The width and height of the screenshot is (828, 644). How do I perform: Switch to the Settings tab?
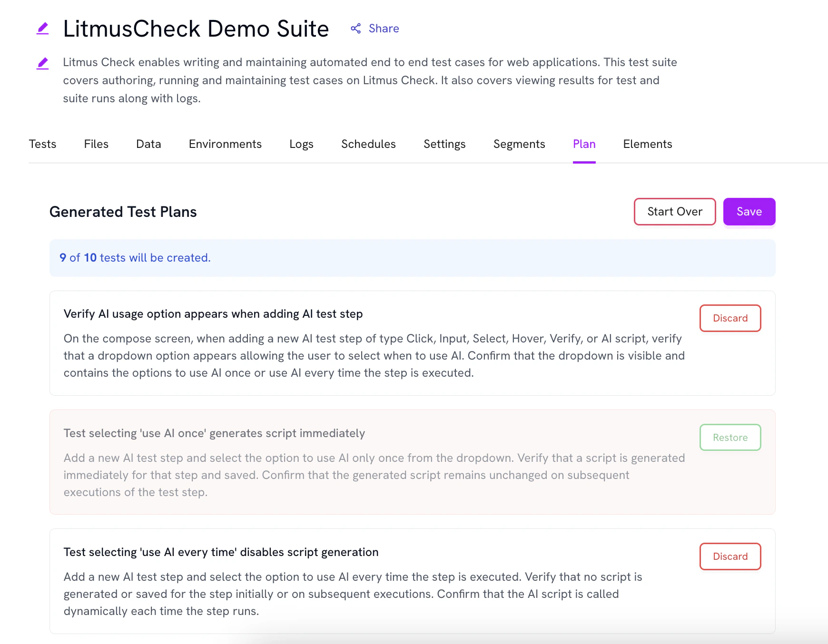[444, 144]
